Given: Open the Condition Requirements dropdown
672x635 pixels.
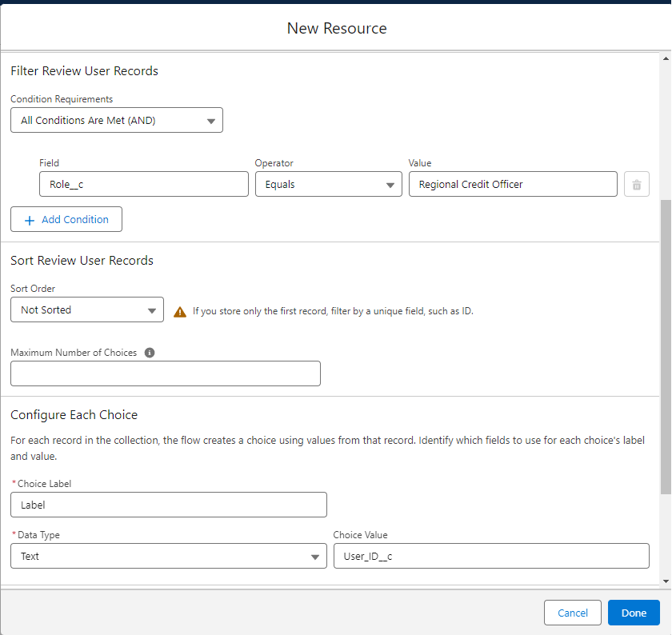Looking at the screenshot, I should tap(117, 121).
